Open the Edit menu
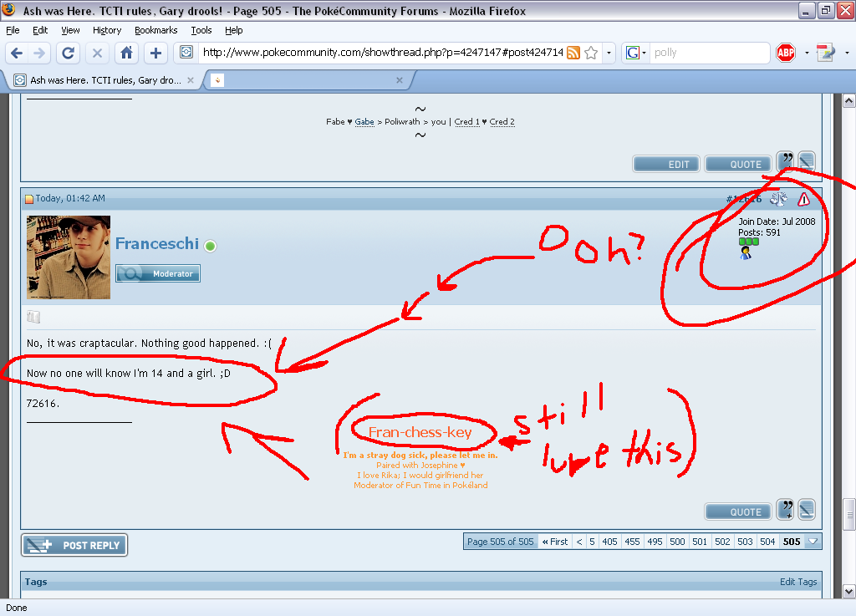The image size is (856, 616). tap(40, 31)
